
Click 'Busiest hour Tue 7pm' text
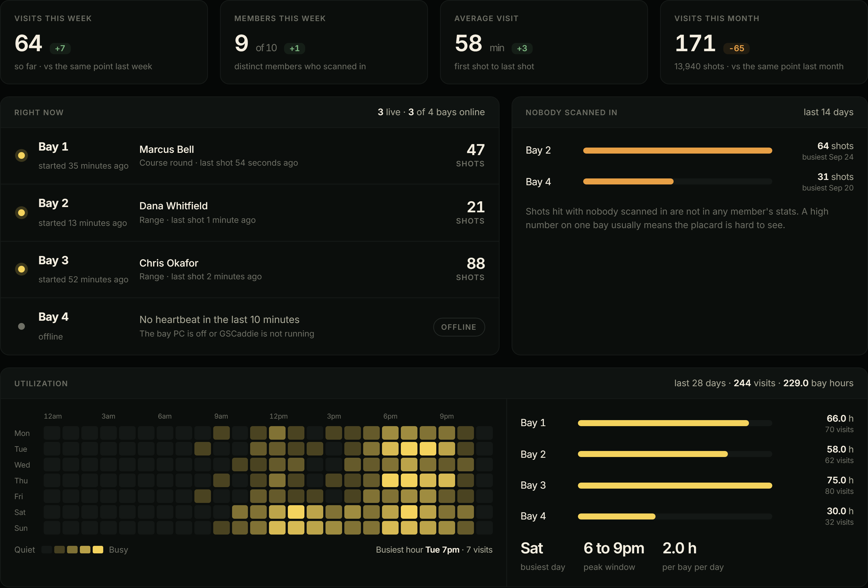pyautogui.click(x=418, y=550)
